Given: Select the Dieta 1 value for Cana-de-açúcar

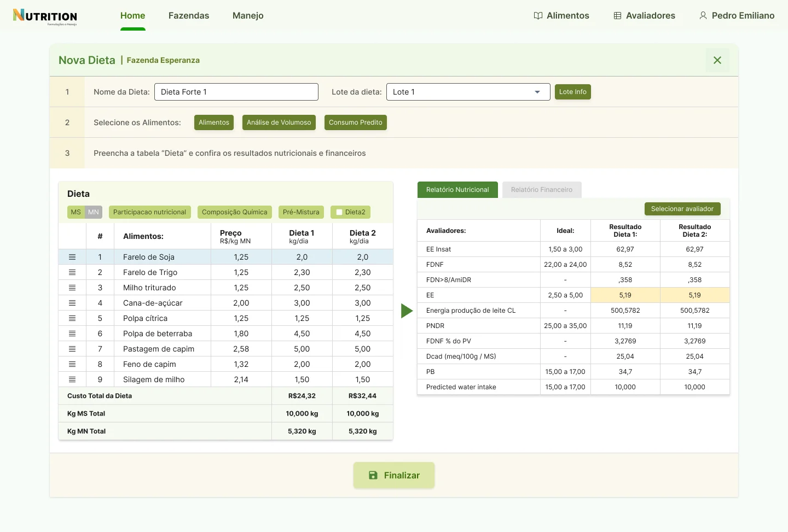Looking at the screenshot, I should (302, 303).
